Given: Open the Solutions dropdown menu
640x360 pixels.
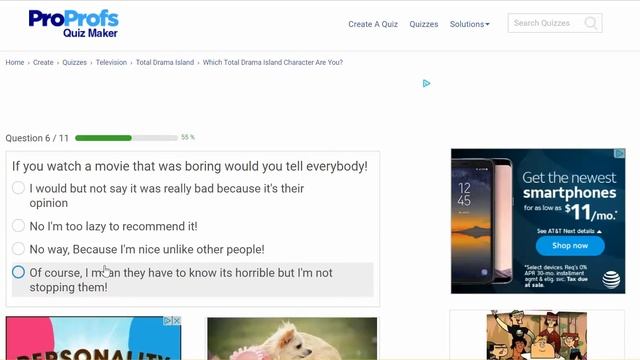Looking at the screenshot, I should [469, 24].
